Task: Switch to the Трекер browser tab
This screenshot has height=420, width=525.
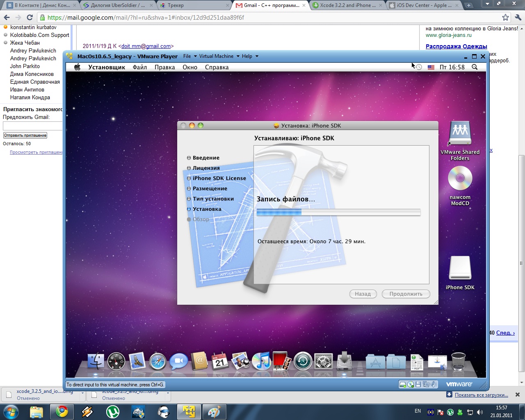Action: click(x=195, y=5)
